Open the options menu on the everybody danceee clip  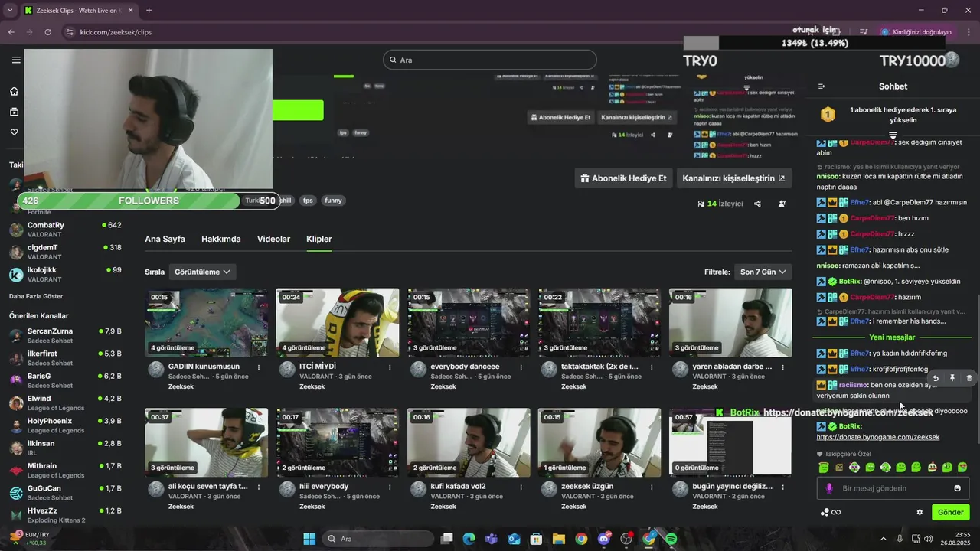pyautogui.click(x=521, y=367)
